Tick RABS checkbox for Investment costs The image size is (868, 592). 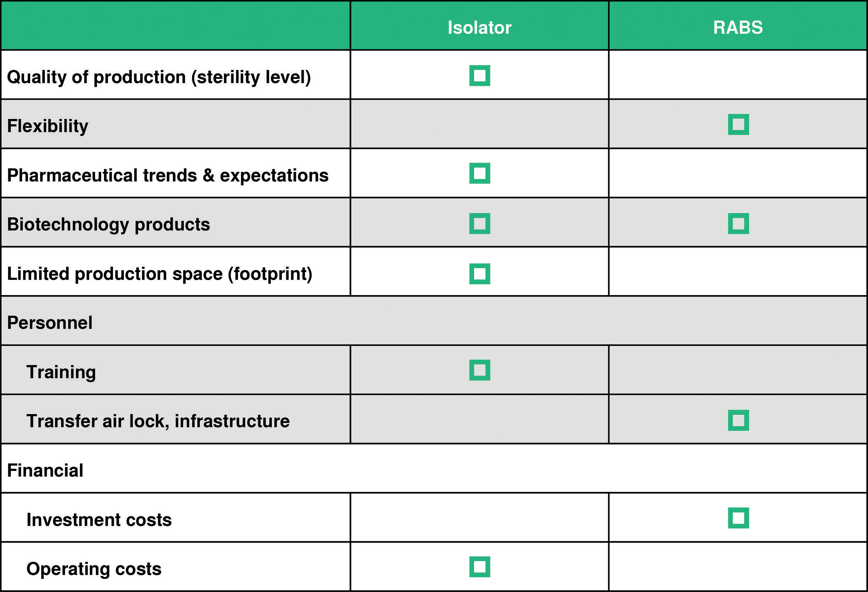[738, 518]
